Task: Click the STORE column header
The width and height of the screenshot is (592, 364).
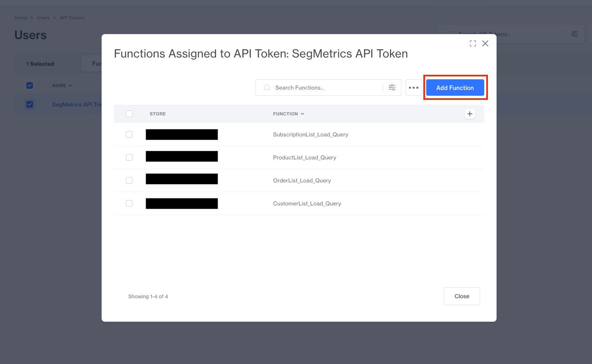Action: click(x=158, y=114)
